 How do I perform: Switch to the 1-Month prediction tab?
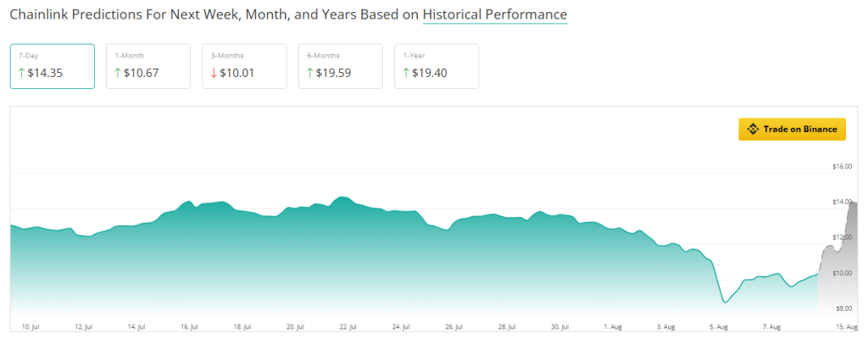(x=148, y=66)
